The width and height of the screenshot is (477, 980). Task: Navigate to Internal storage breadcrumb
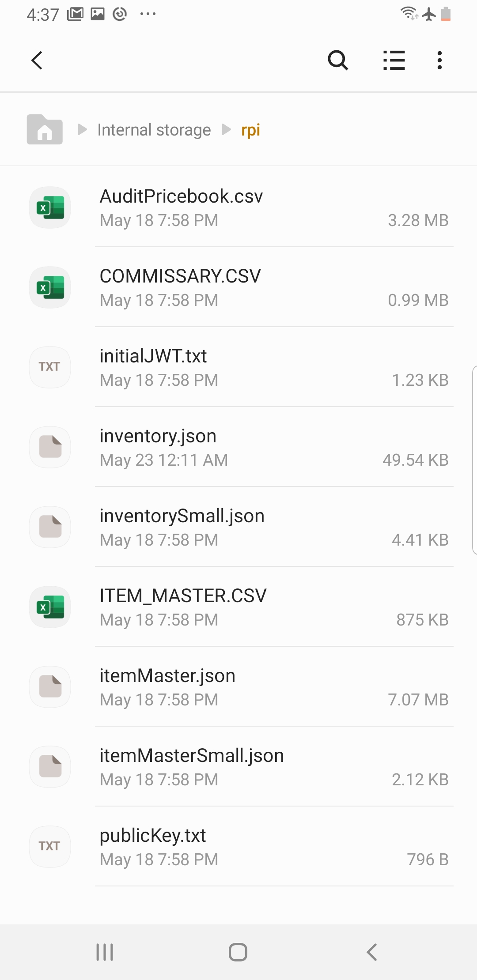point(154,130)
